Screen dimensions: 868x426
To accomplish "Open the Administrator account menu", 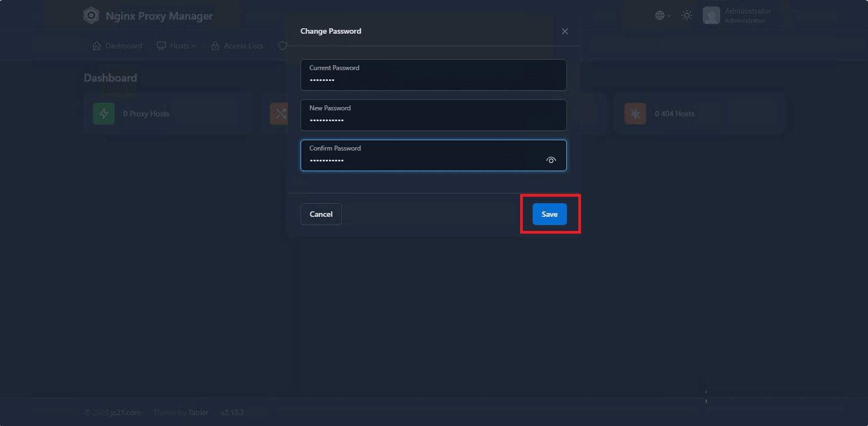I will click(747, 16).
